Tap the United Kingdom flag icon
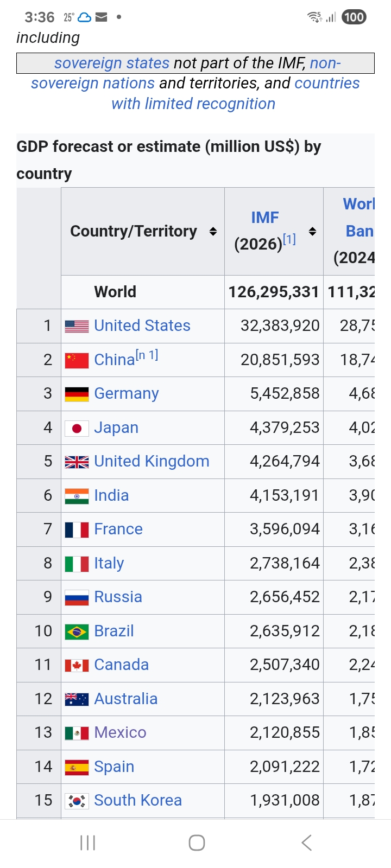The image size is (391, 868). click(77, 462)
